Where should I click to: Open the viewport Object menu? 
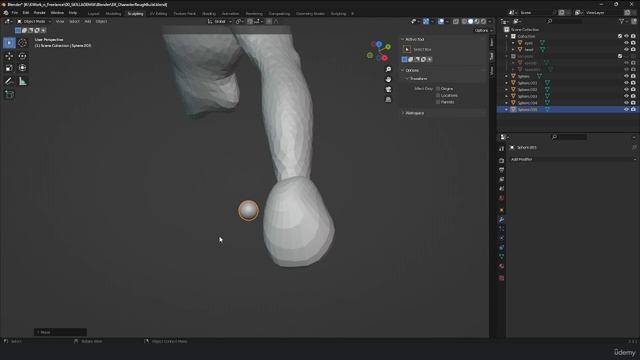(x=101, y=21)
